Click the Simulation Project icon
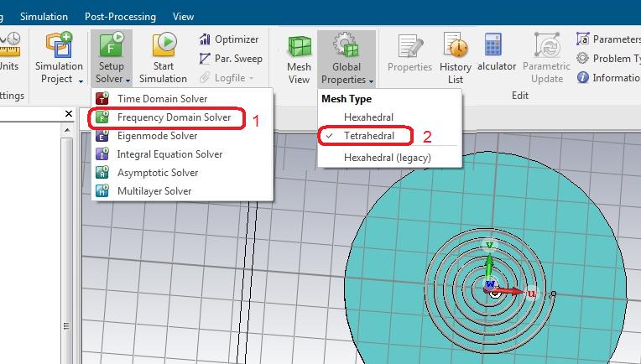 [59, 44]
